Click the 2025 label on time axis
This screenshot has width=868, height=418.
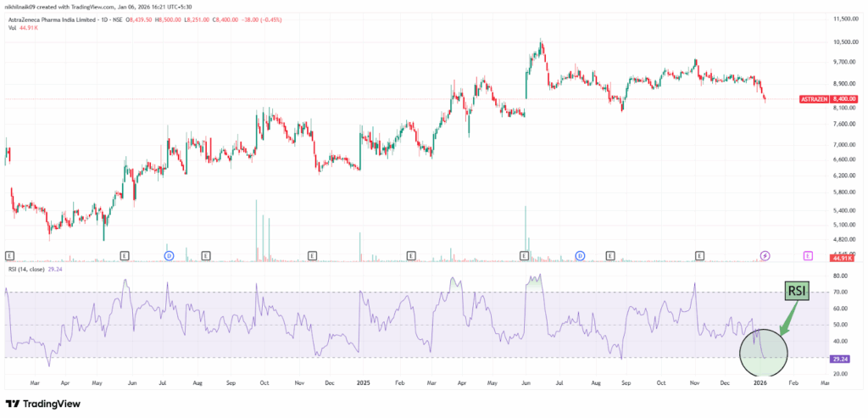tap(363, 382)
